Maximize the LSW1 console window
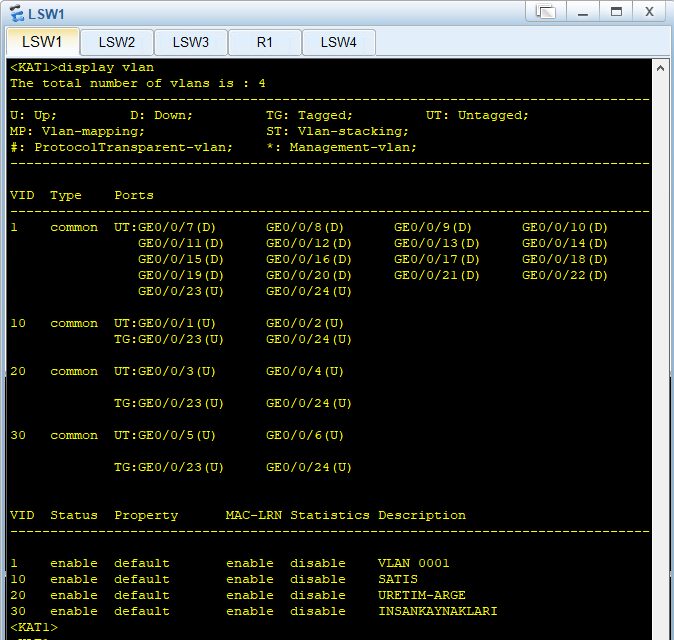The width and height of the screenshot is (674, 640). [x=616, y=12]
